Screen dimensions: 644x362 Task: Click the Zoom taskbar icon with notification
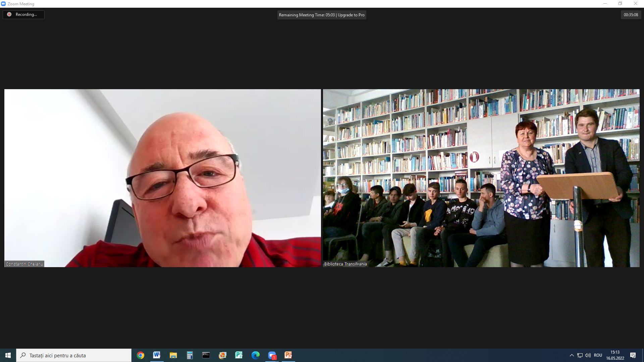(x=272, y=355)
